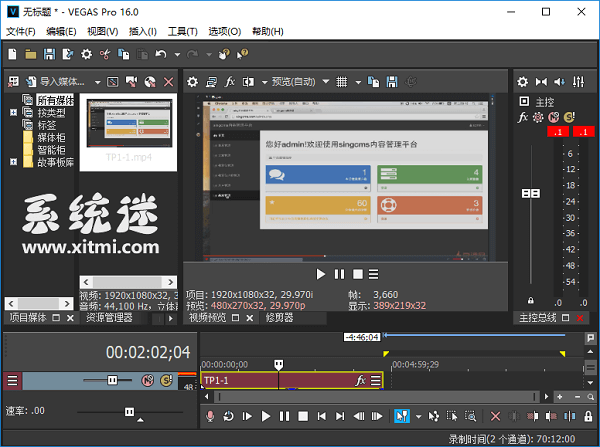This screenshot has height=447, width=600.
Task: Switch to the Explorer tab
Action: [x=109, y=318]
